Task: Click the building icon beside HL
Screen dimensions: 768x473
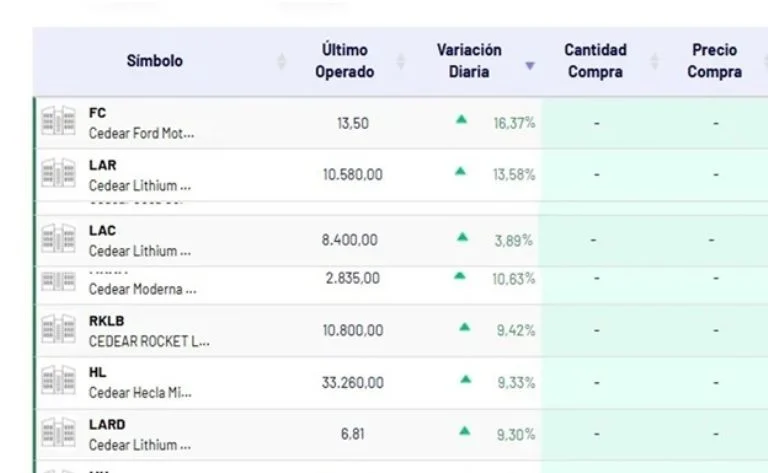Action: point(58,382)
